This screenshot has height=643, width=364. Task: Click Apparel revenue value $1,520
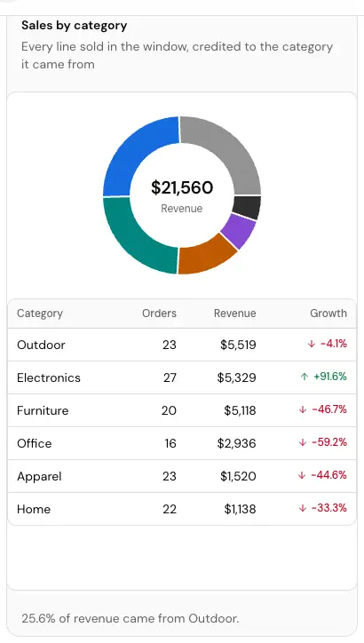pyautogui.click(x=238, y=476)
